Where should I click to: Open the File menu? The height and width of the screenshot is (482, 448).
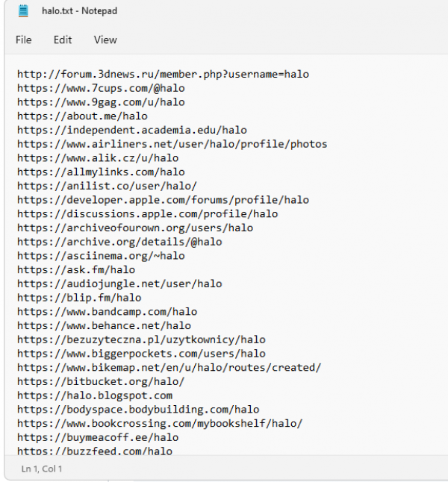pyautogui.click(x=24, y=40)
